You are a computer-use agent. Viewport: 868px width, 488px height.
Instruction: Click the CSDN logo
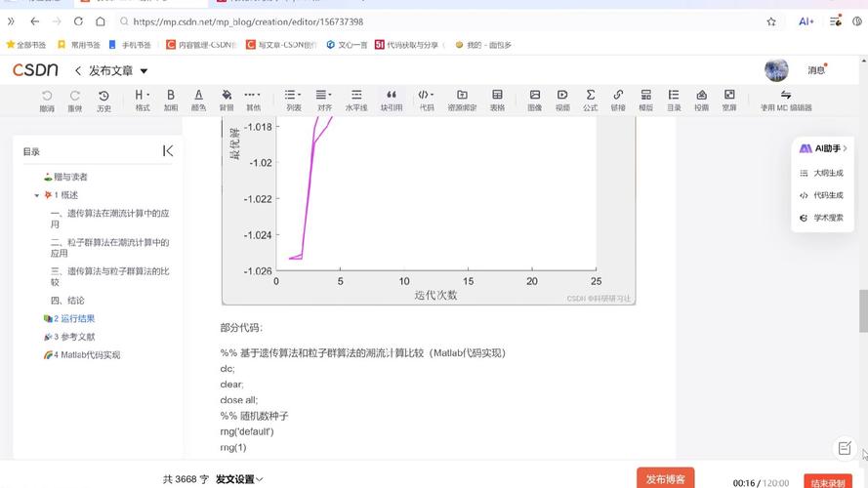tap(35, 69)
